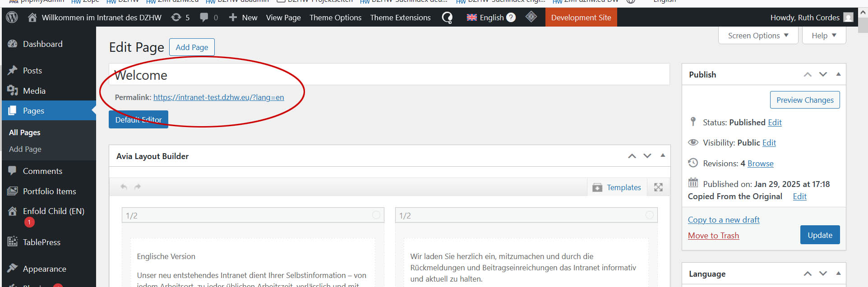Click Preview Changes button
This screenshot has width=868, height=287.
click(805, 100)
